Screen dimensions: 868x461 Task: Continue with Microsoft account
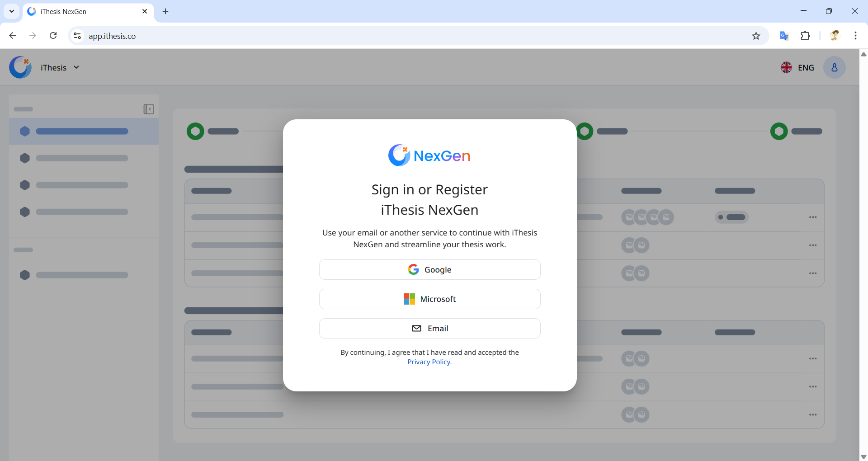[429, 299]
